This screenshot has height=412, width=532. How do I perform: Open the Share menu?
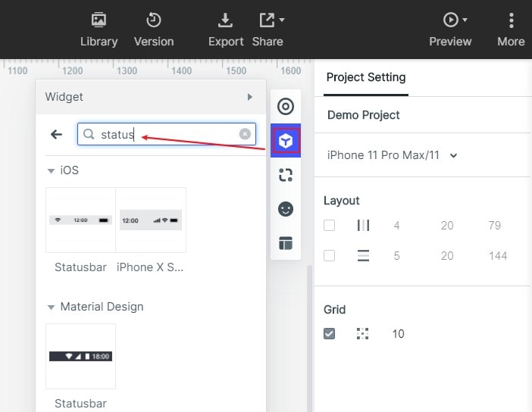pos(268,30)
